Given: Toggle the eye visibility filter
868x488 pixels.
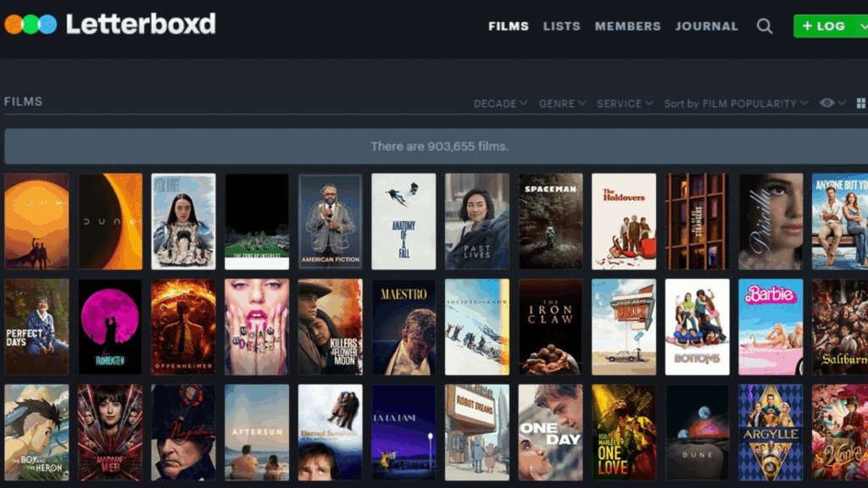Looking at the screenshot, I should tap(827, 103).
